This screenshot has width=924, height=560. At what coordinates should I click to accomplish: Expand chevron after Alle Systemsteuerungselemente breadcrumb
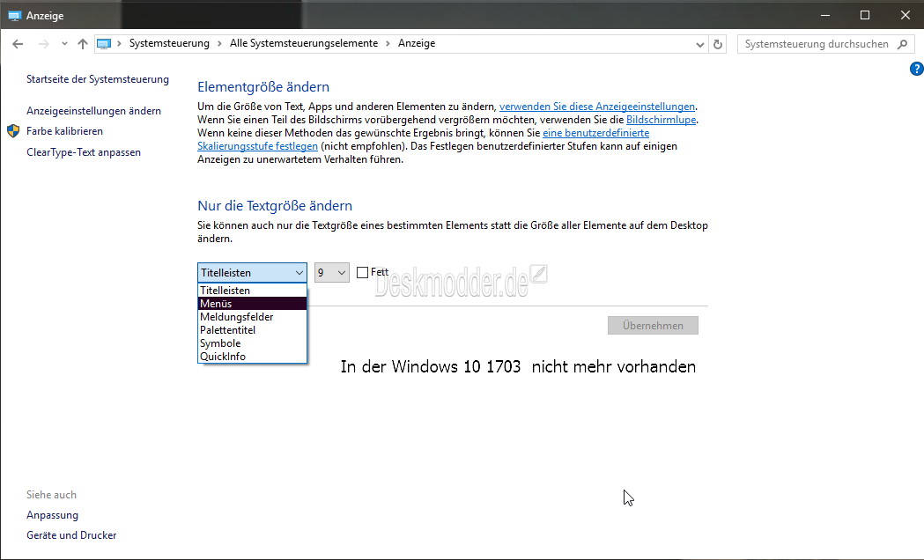[388, 43]
